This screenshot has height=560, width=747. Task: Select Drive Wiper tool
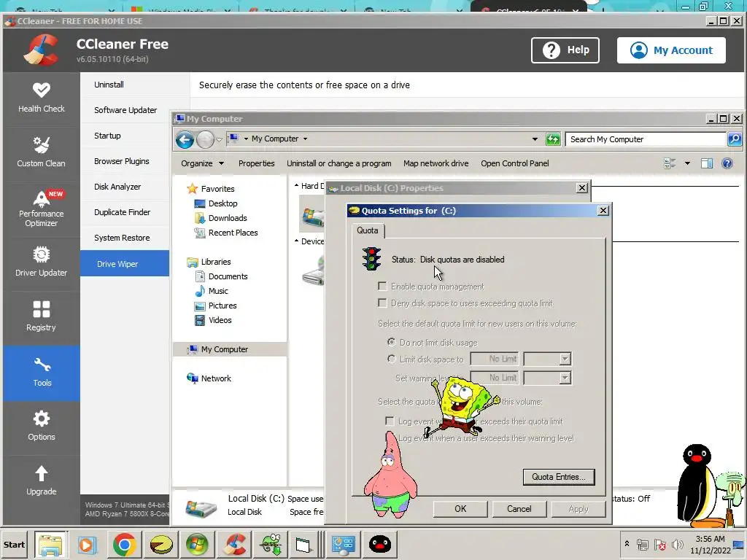[125, 264]
